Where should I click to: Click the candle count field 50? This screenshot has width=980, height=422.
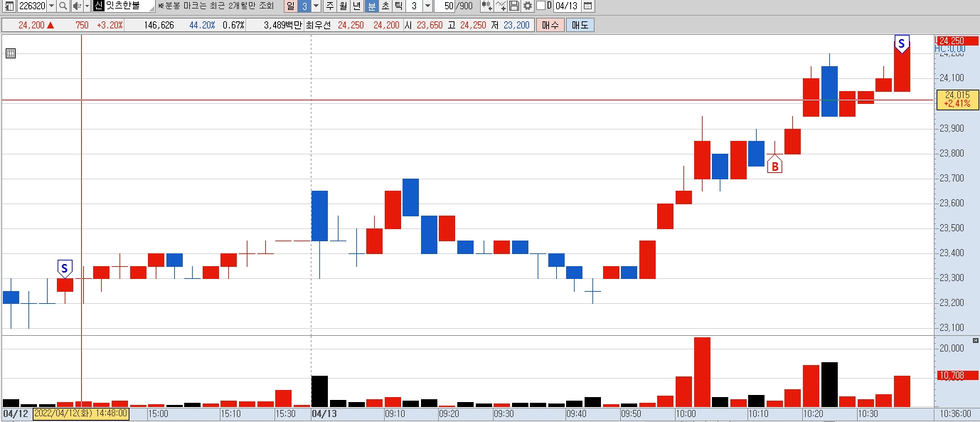point(447,6)
